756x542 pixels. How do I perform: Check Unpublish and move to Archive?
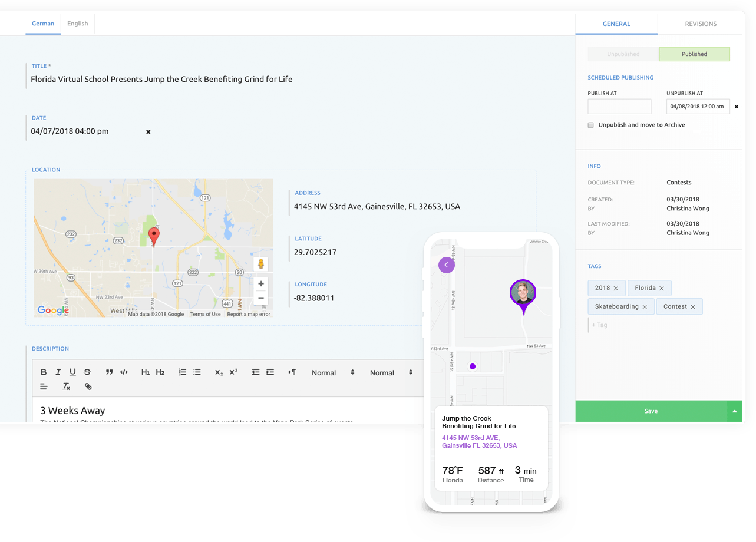point(591,125)
